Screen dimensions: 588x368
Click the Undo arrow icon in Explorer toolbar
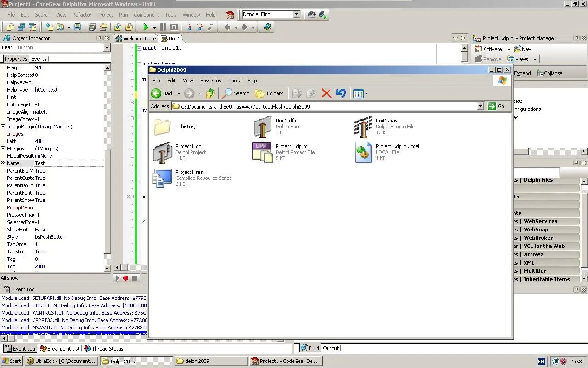tap(341, 93)
